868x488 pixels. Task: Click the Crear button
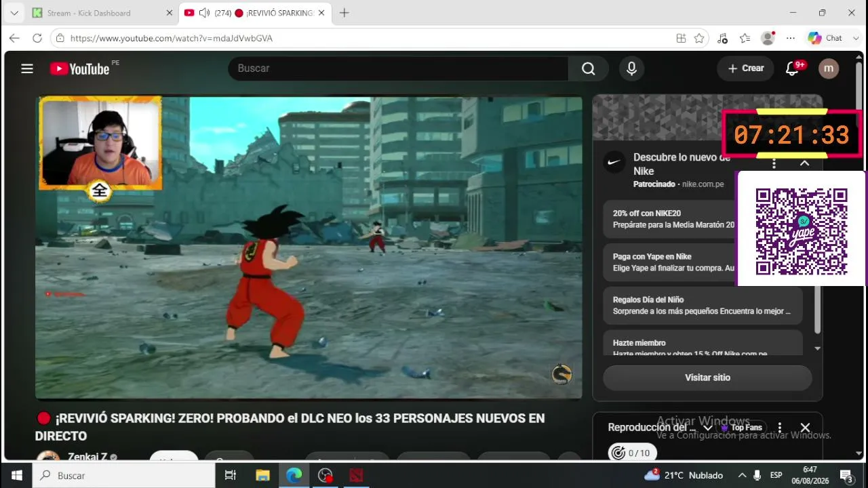(746, 68)
